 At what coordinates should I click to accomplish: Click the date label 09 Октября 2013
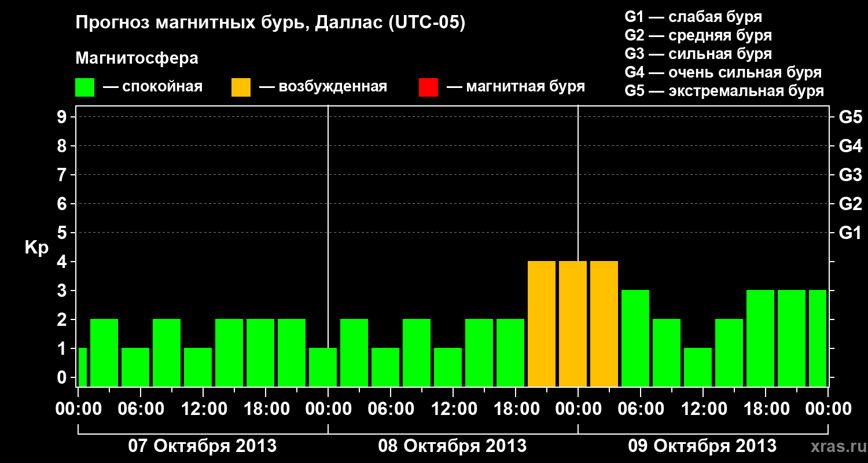703,446
